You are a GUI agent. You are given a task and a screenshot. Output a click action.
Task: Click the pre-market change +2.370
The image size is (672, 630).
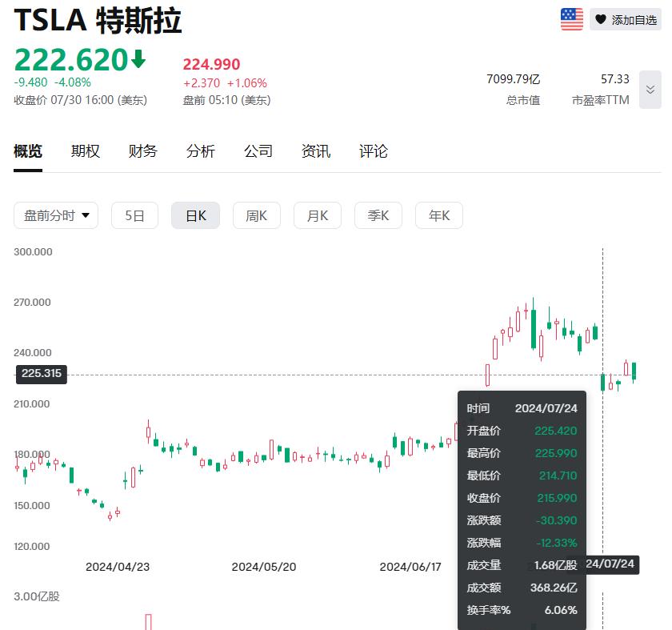(202, 83)
